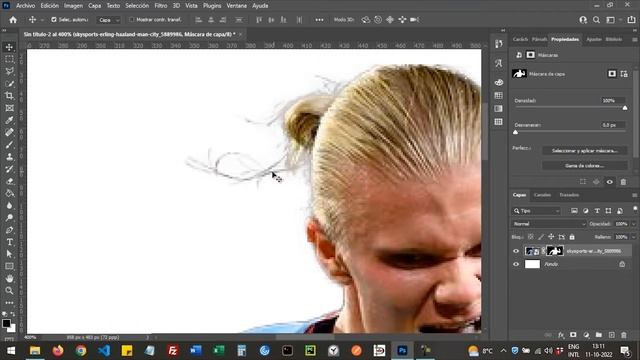Open the Normal blend mode dropdown
This screenshot has width=640, height=360.
pos(549,224)
